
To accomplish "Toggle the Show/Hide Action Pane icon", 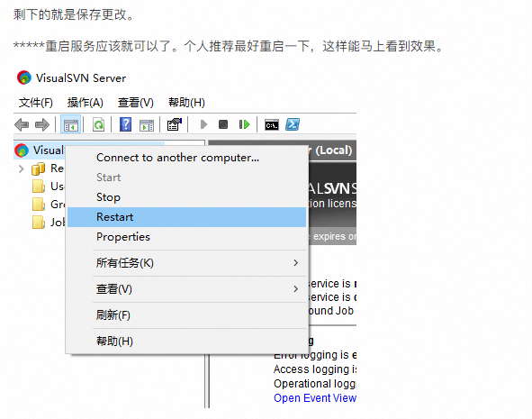I will click(147, 124).
